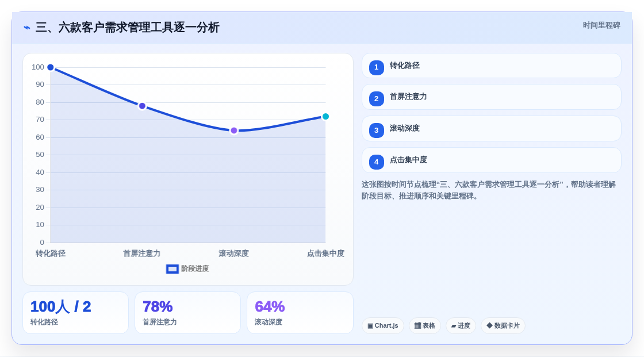Click the number 1 badge for 转化路径
The image size is (644, 357).
(x=376, y=67)
